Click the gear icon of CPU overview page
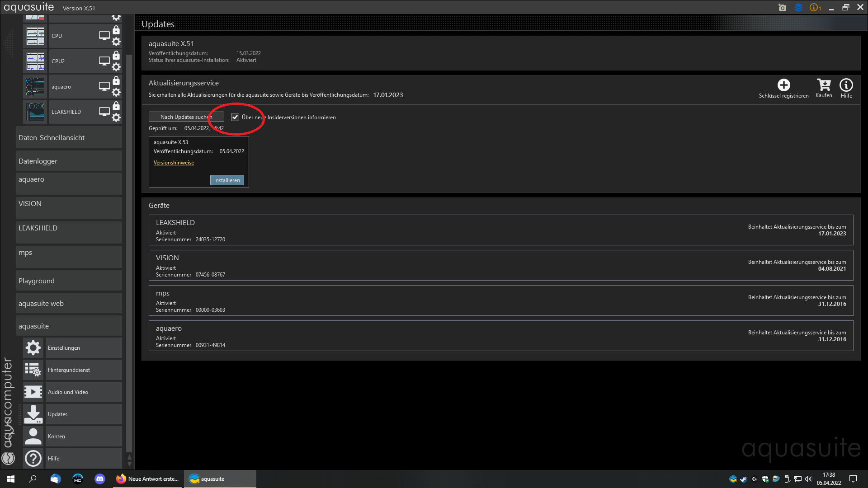Viewport: 868px width, 488px height. pos(116,42)
